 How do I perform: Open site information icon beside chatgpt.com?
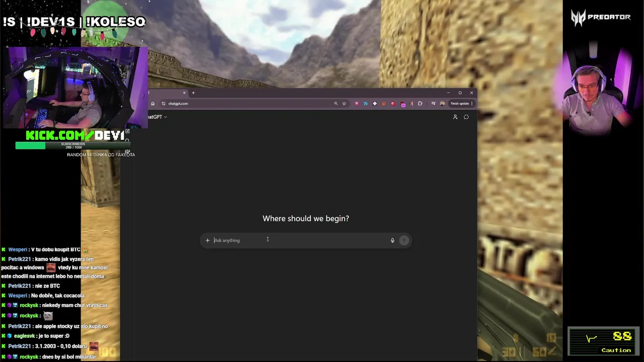click(x=164, y=104)
